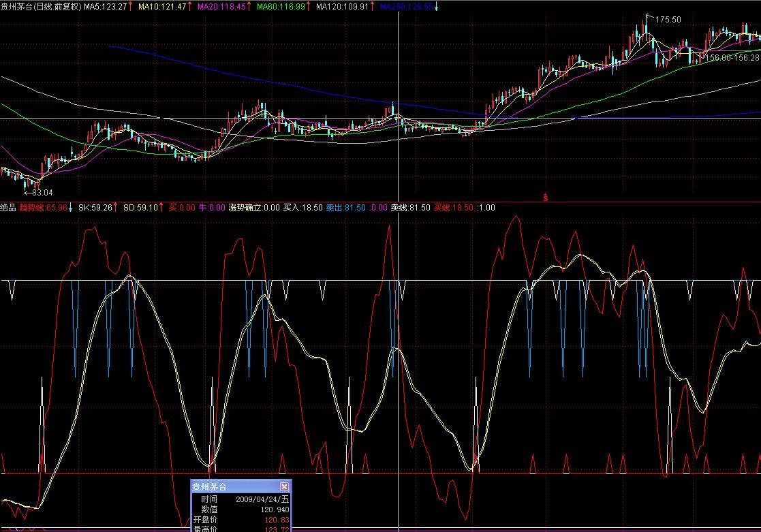Screen dimensions: 761x532
Task: Click the 绝品 indicator name
Action: coord(7,207)
